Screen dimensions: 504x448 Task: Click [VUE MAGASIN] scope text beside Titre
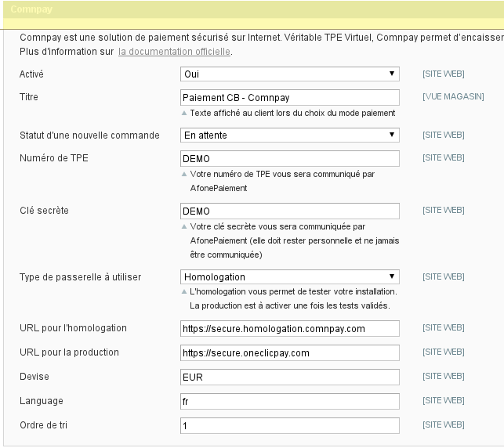(x=453, y=96)
